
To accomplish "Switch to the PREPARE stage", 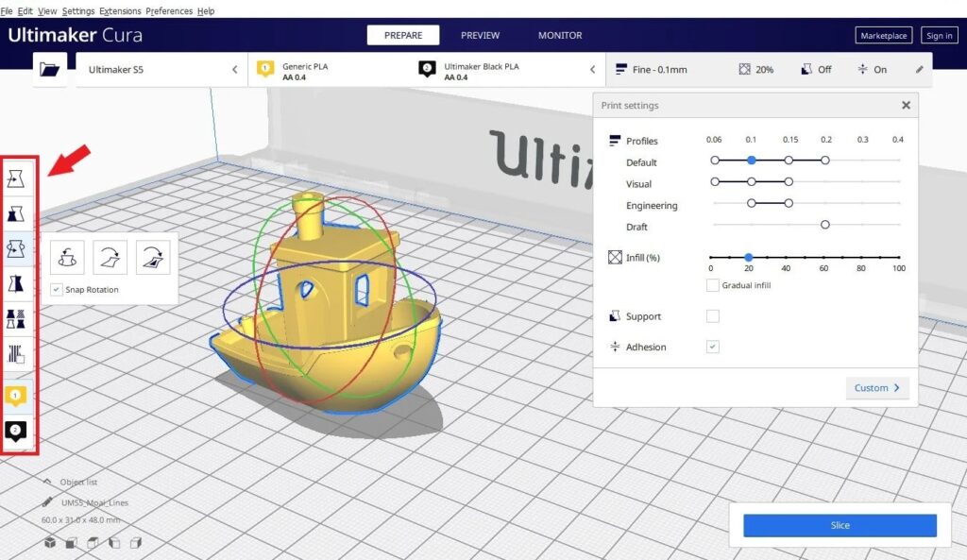I will click(x=403, y=35).
